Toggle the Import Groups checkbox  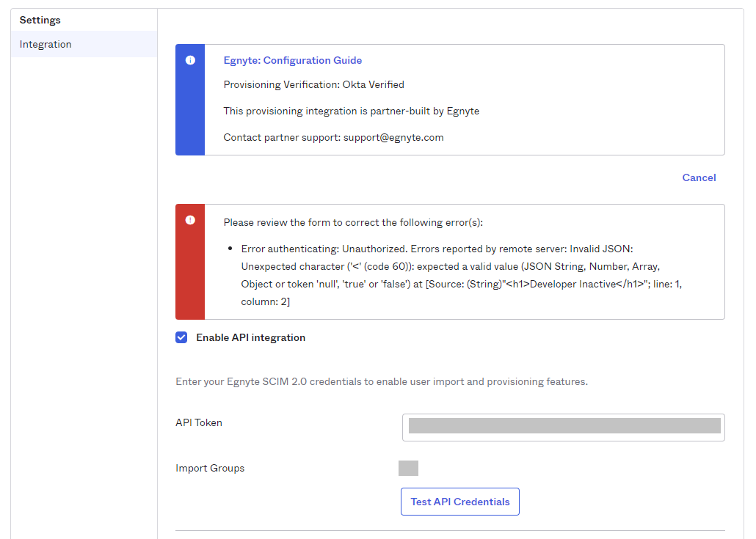click(x=408, y=468)
